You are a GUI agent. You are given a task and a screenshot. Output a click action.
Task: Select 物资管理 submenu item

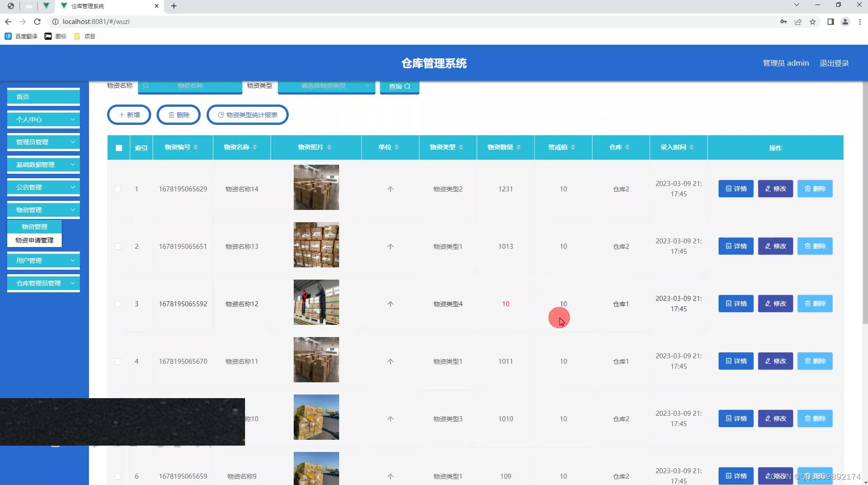tap(34, 227)
